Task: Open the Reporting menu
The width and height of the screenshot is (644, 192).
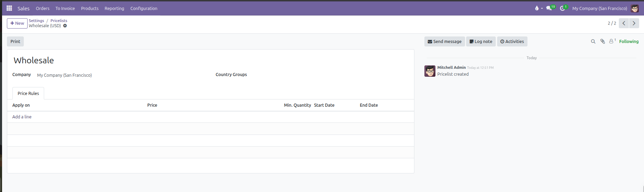Action: 114,8
